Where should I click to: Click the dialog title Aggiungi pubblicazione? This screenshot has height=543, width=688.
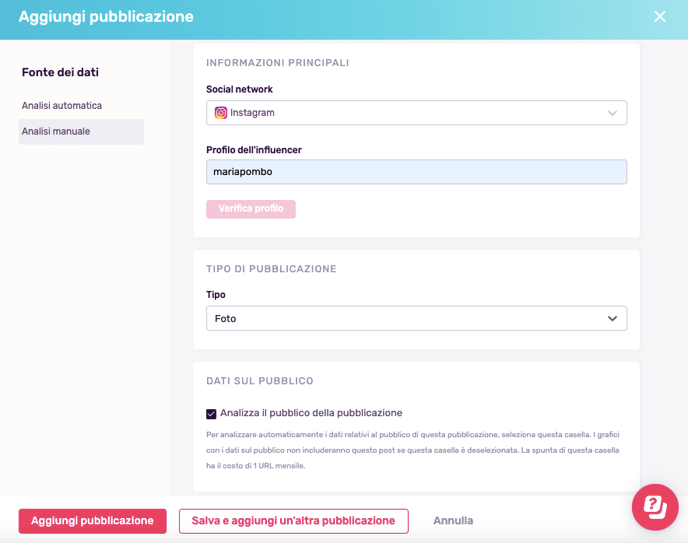106,17
